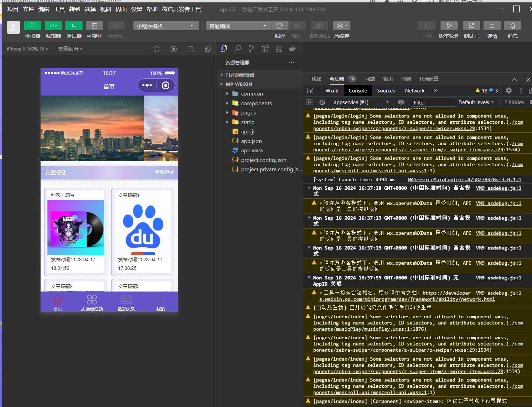Click the preview eye icon in toolbar

tap(297, 26)
